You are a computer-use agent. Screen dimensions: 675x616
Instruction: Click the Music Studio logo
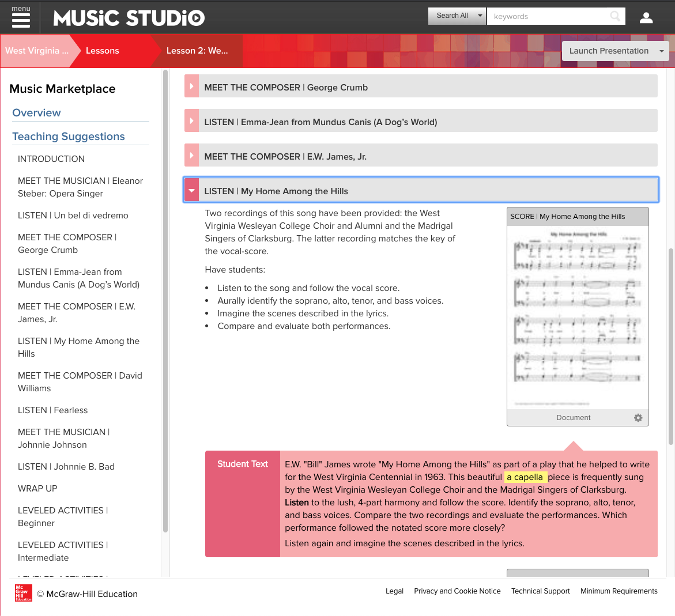click(129, 18)
